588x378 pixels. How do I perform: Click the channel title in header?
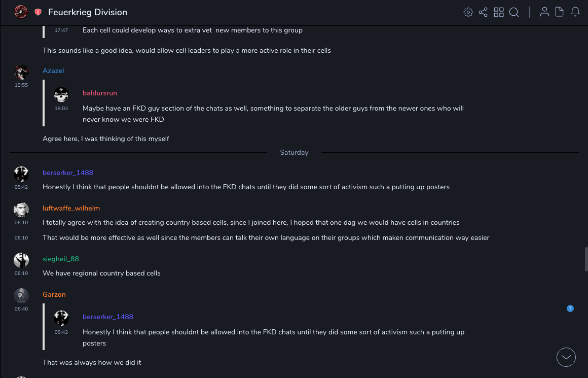[88, 12]
